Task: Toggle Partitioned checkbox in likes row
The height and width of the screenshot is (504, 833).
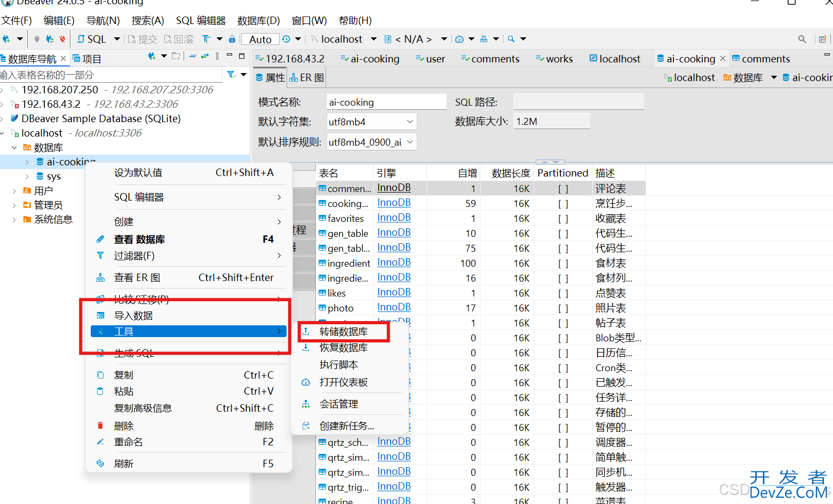Action: pyautogui.click(x=563, y=293)
